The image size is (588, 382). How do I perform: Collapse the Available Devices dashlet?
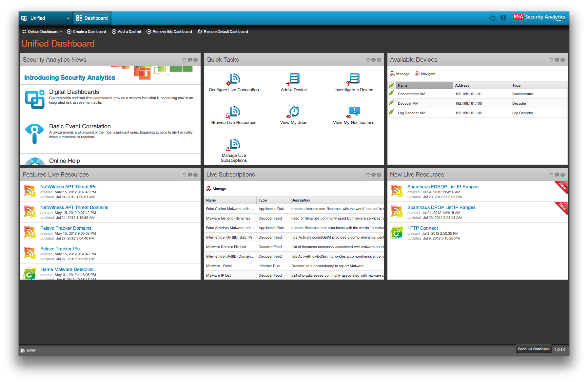click(551, 60)
